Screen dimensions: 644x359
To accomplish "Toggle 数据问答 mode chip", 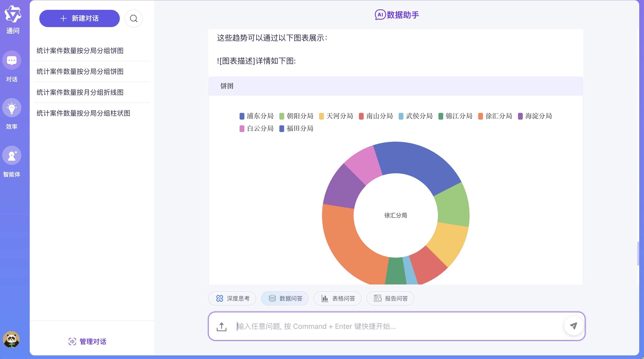I will [x=285, y=298].
